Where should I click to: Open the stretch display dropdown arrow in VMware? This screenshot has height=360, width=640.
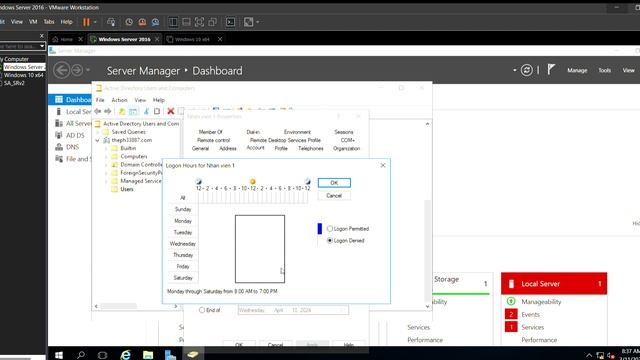[257, 22]
